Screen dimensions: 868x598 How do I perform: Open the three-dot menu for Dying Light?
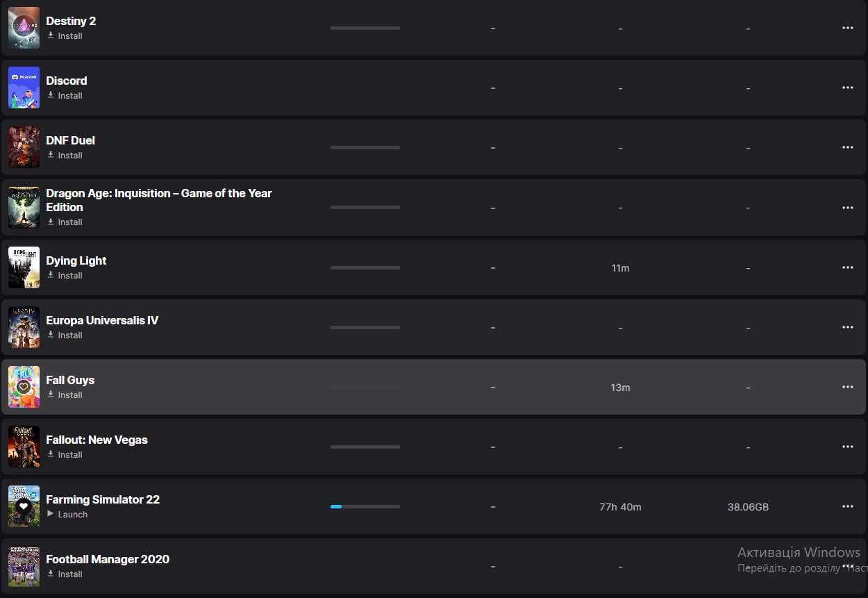tap(847, 268)
